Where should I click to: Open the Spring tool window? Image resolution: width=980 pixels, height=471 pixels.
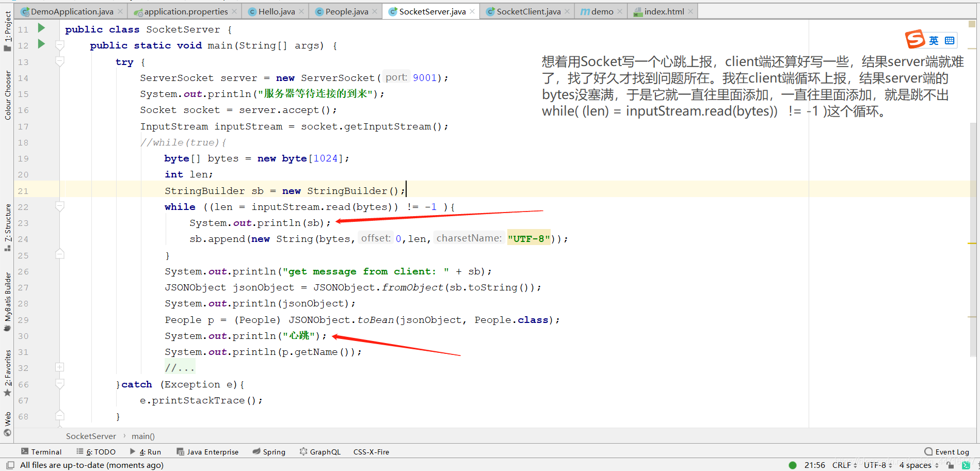pos(269,452)
